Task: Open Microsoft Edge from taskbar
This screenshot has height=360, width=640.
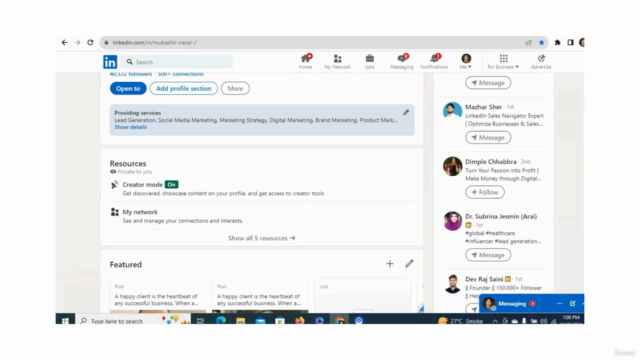Action: click(x=221, y=321)
